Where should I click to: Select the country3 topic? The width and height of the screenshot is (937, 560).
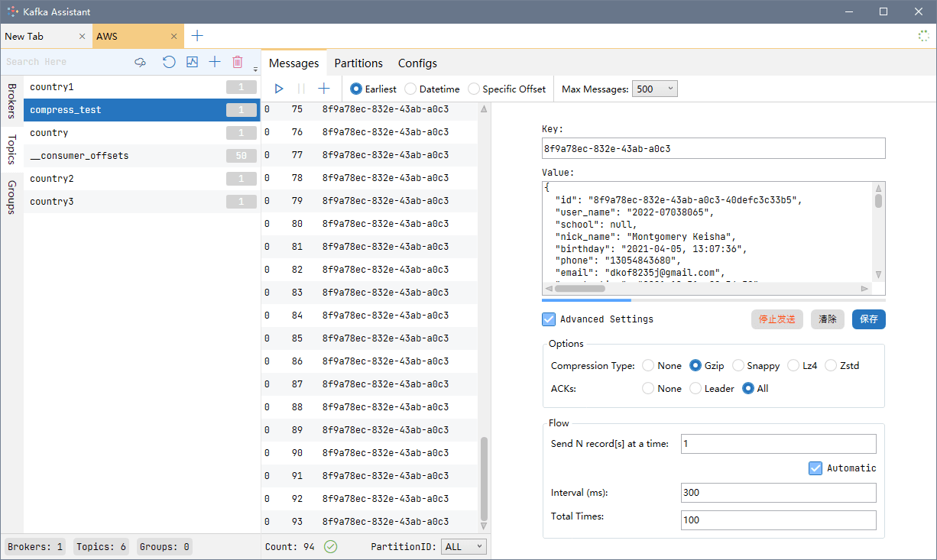[50, 201]
